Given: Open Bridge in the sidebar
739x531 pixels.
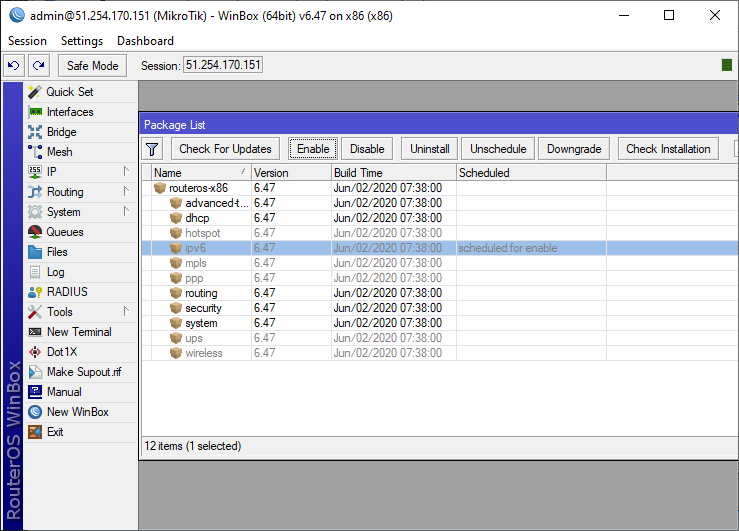Looking at the screenshot, I should tap(80, 132).
